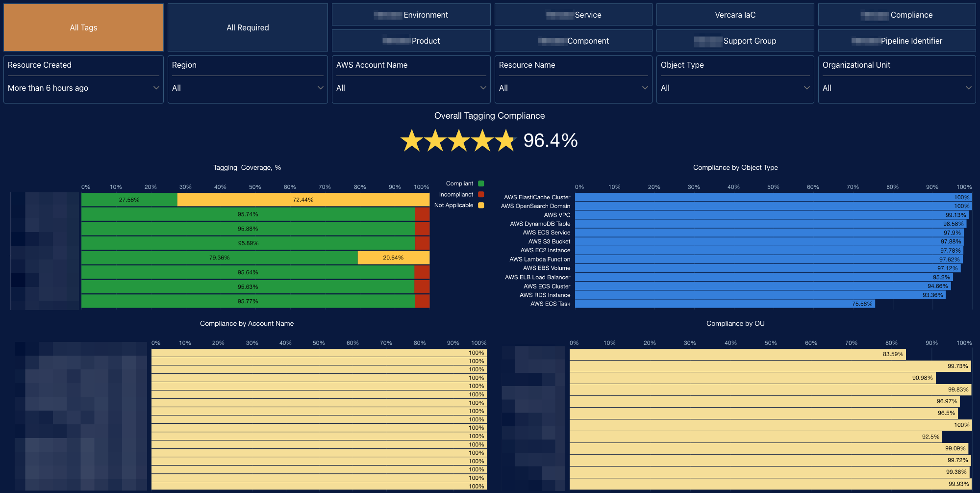Click the 27.56% green bar segment

coord(129,200)
